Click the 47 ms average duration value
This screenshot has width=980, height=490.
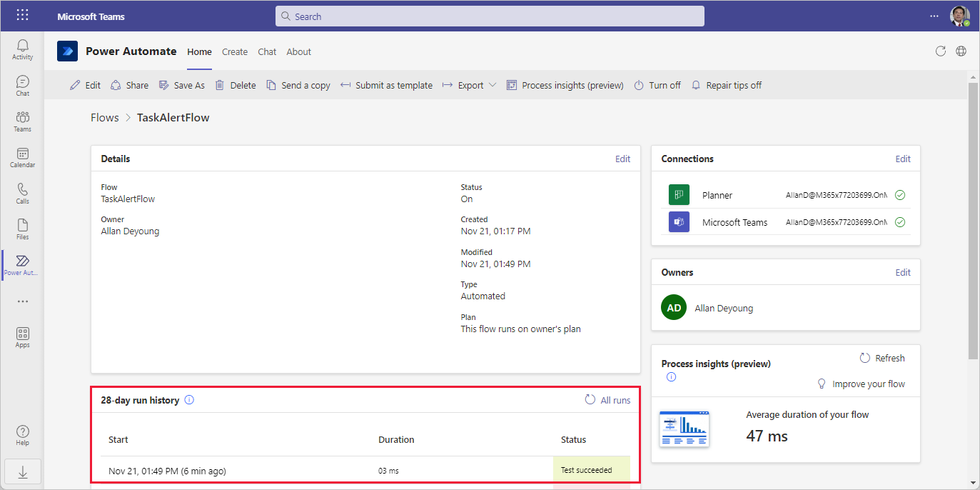click(x=767, y=436)
